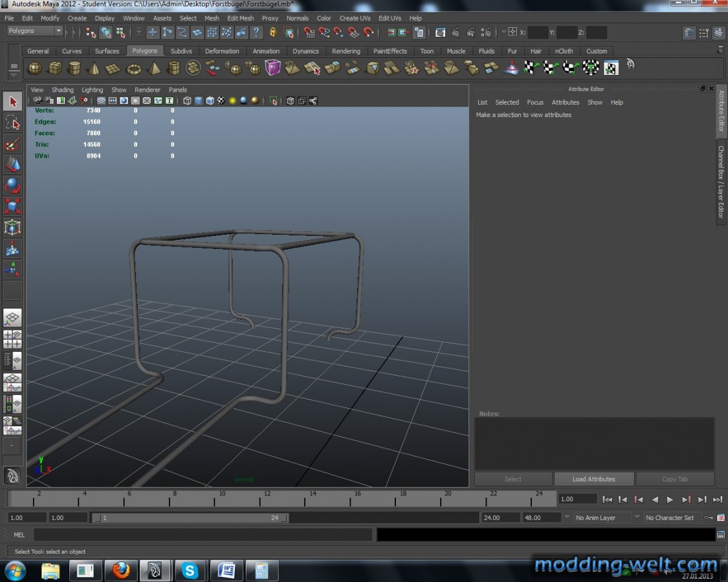Viewport: 728px width, 582px height.
Task: Switch to the nCloth shelf tab
Action: 564,51
